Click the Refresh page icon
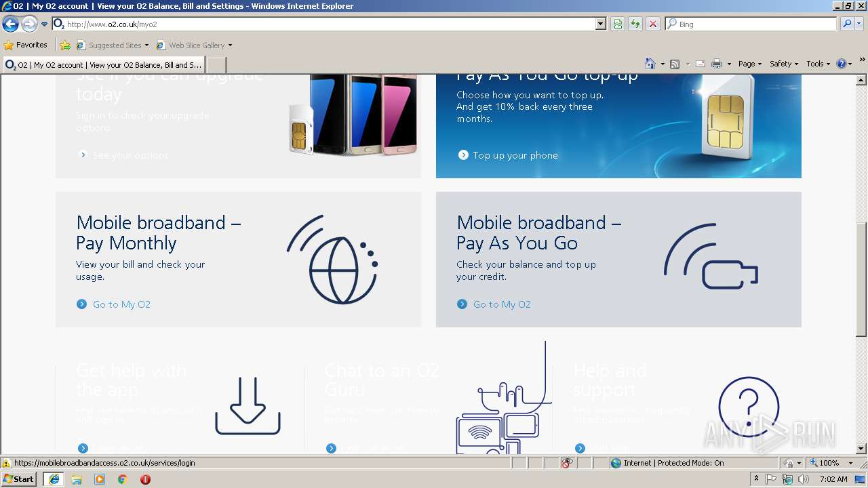Image resolution: width=868 pixels, height=488 pixels. pos(635,24)
